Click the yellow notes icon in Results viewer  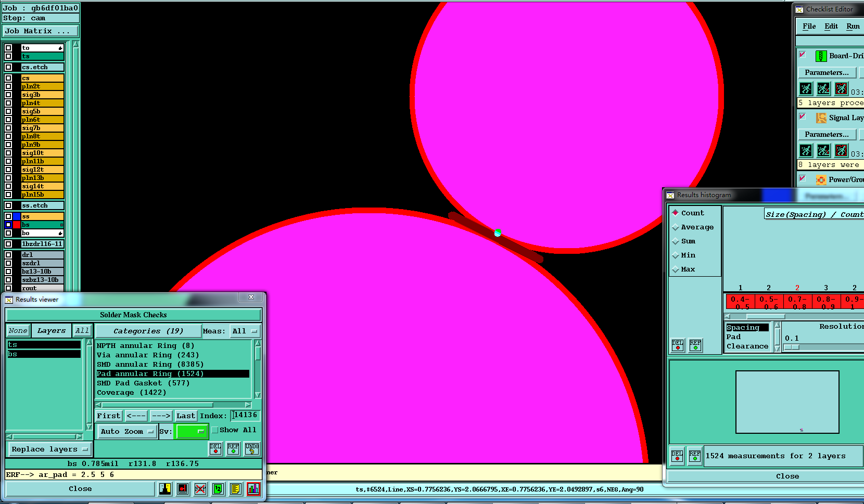(236, 489)
